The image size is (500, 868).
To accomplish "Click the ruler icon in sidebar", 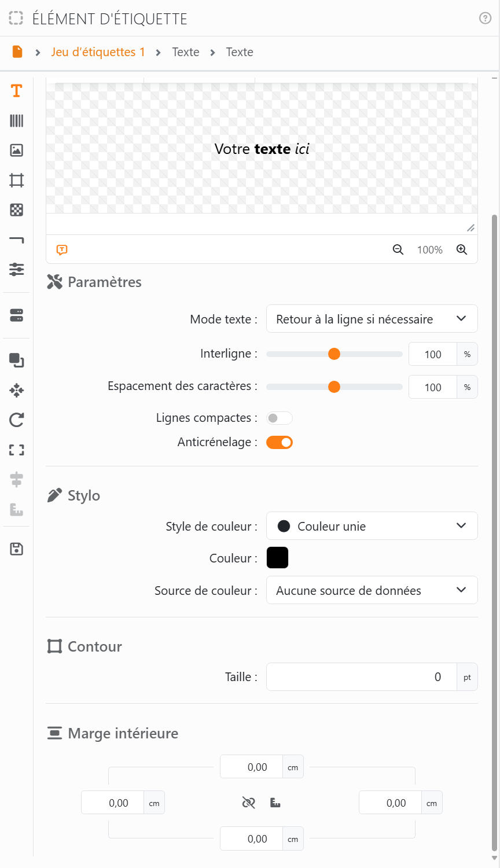I will (16, 510).
